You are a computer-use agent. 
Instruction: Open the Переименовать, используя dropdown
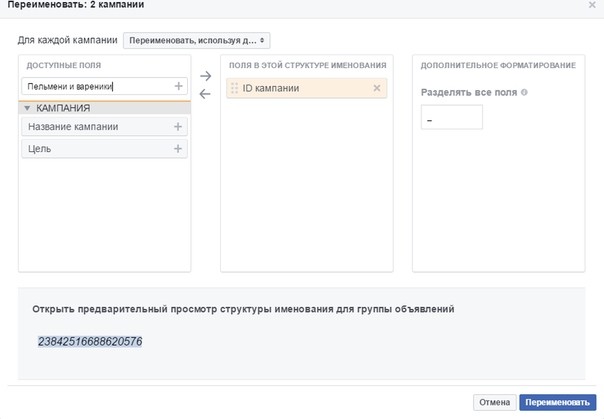(196, 40)
